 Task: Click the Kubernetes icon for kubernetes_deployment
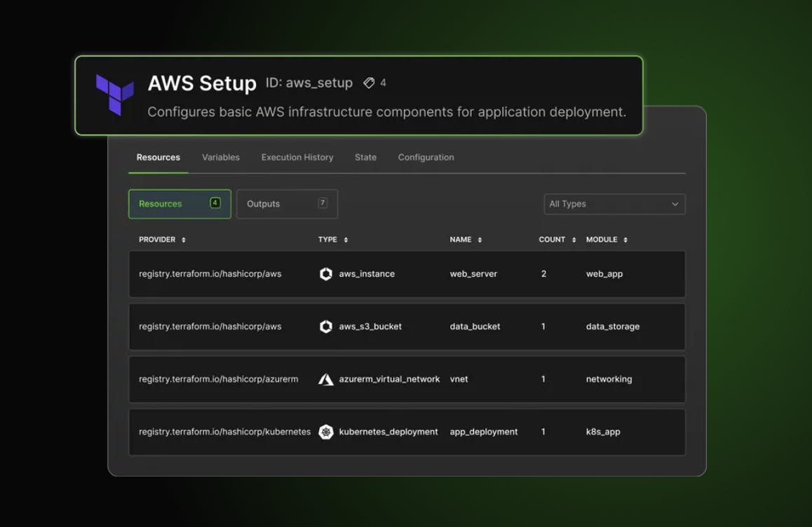(x=325, y=432)
